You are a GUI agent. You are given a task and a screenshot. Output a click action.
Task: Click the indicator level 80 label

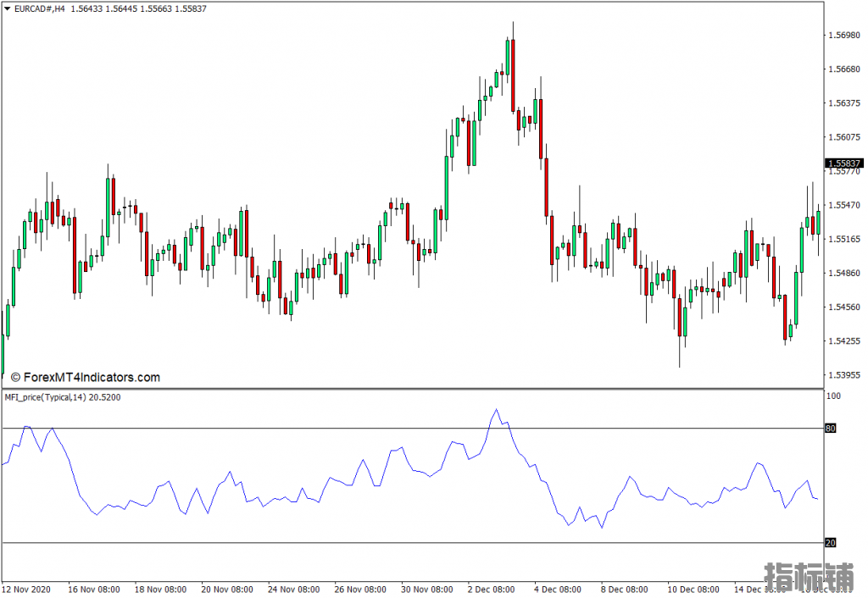click(831, 428)
